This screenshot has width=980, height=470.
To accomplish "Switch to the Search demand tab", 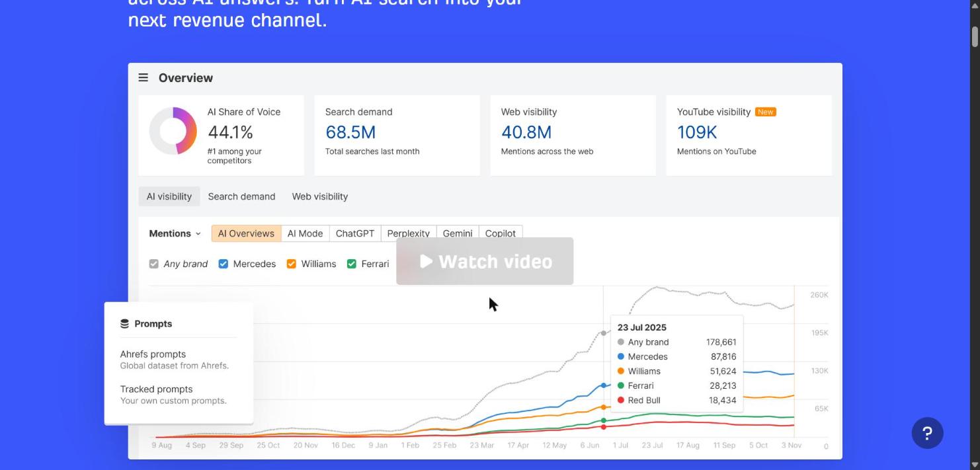I will [241, 196].
